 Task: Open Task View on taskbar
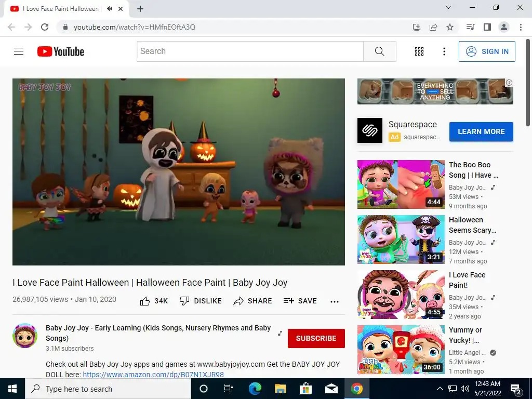point(229,389)
